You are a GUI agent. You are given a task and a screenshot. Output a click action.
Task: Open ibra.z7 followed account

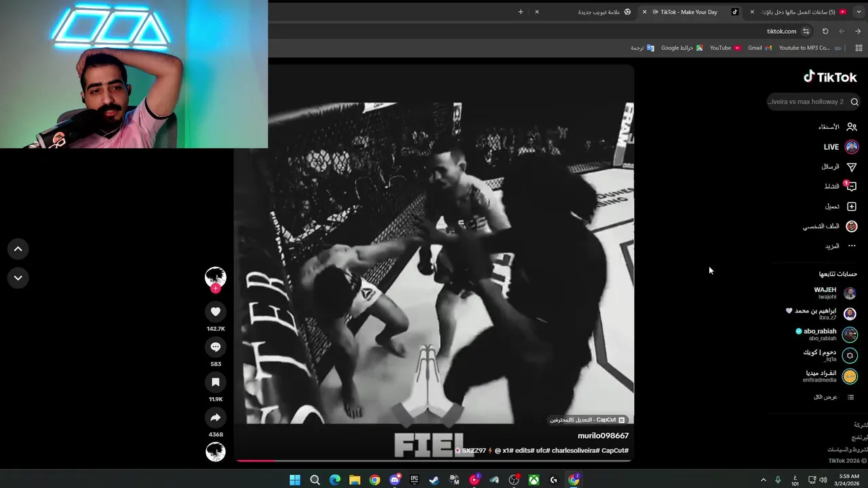[821, 314]
